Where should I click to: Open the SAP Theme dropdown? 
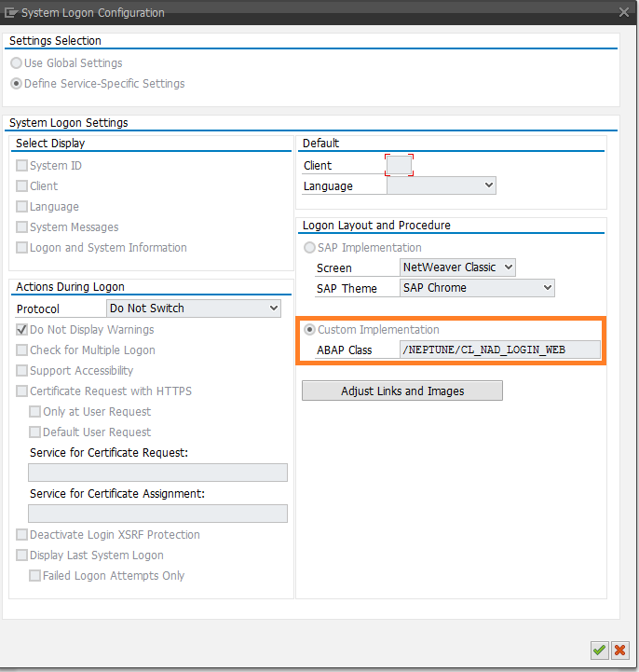477,288
